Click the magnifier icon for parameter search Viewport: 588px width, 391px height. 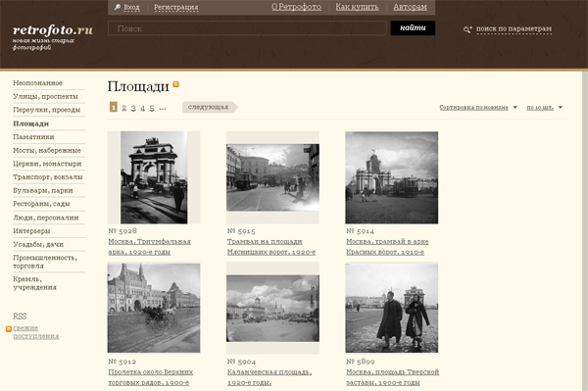pyautogui.click(x=467, y=29)
